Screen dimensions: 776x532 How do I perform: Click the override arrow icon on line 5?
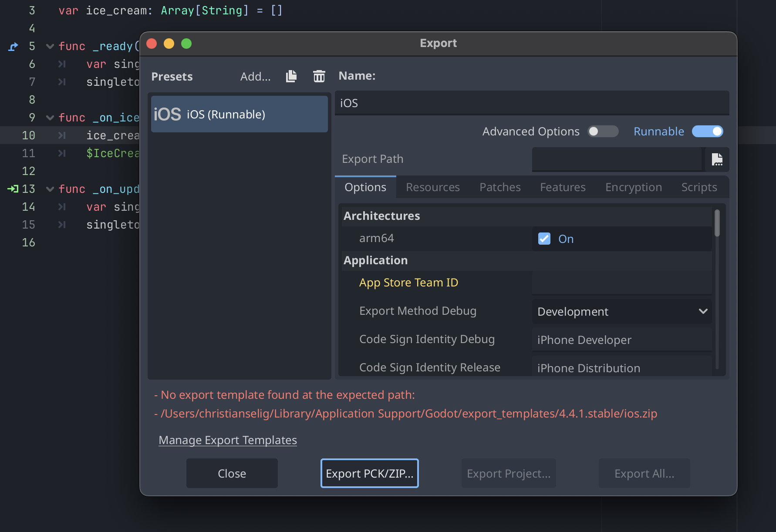13,47
